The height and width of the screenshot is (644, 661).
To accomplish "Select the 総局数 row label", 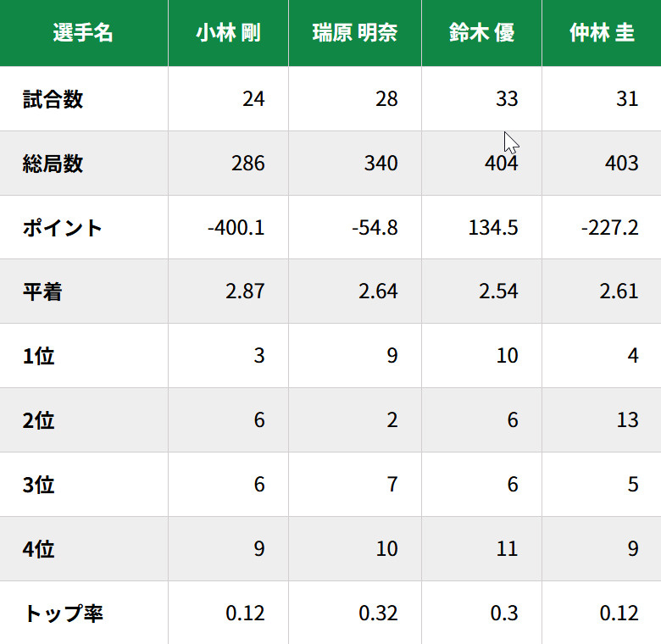I will point(53,164).
